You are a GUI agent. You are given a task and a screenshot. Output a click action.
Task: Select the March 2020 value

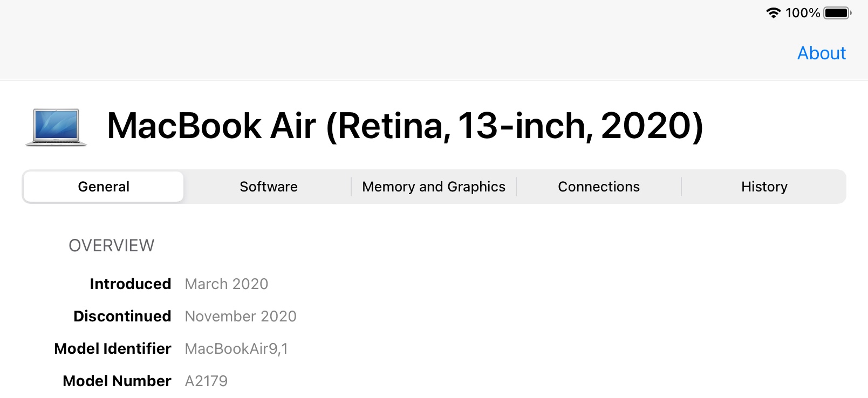coord(227,284)
